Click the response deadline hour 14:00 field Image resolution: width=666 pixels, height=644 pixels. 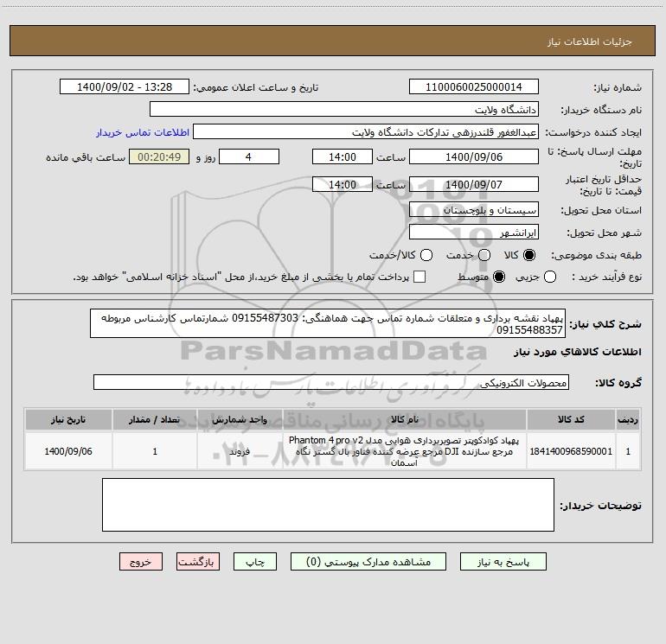pos(343,156)
